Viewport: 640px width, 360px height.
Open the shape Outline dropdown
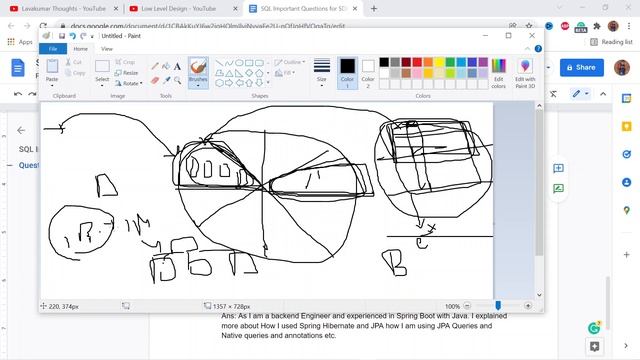point(290,62)
